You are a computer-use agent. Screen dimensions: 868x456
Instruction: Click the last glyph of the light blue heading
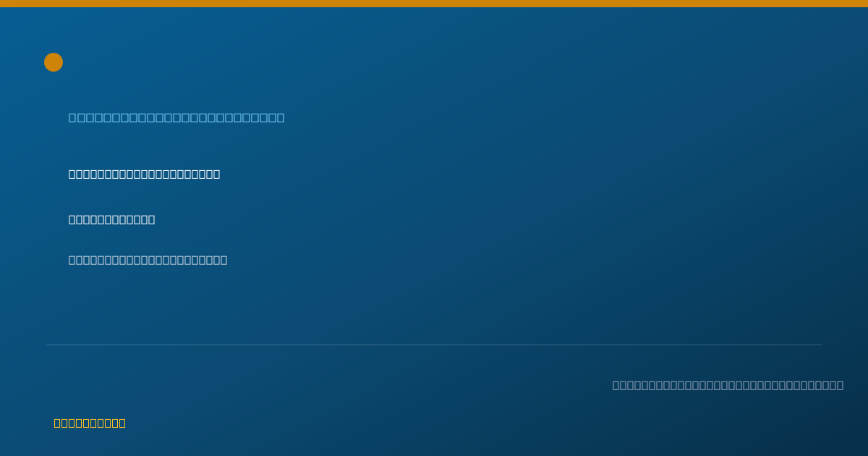click(280, 117)
